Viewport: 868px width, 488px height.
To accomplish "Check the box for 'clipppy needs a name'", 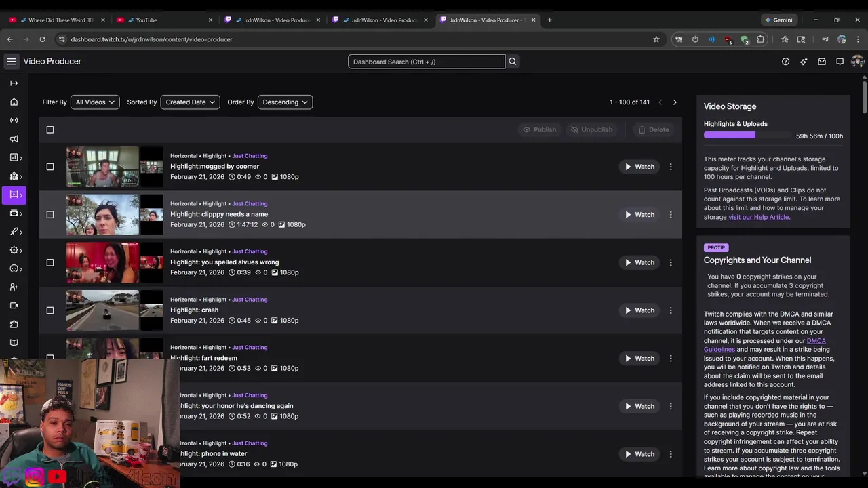I will [50, 214].
